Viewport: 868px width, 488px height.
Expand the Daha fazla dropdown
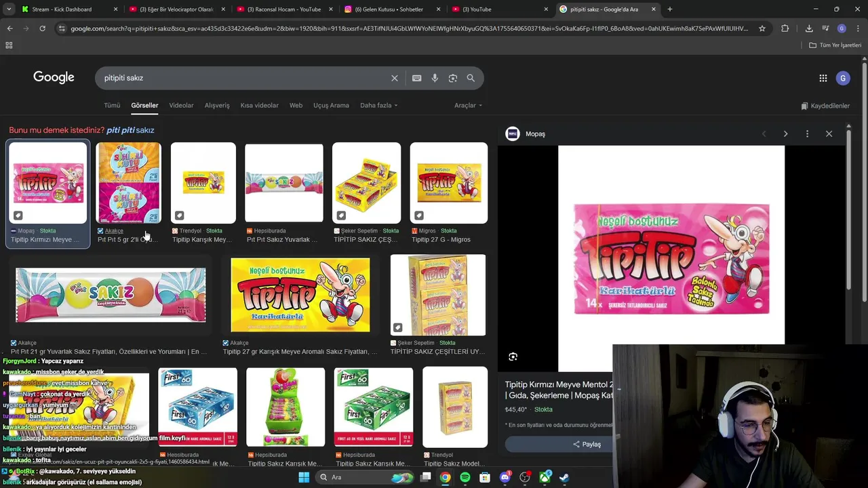(x=379, y=106)
